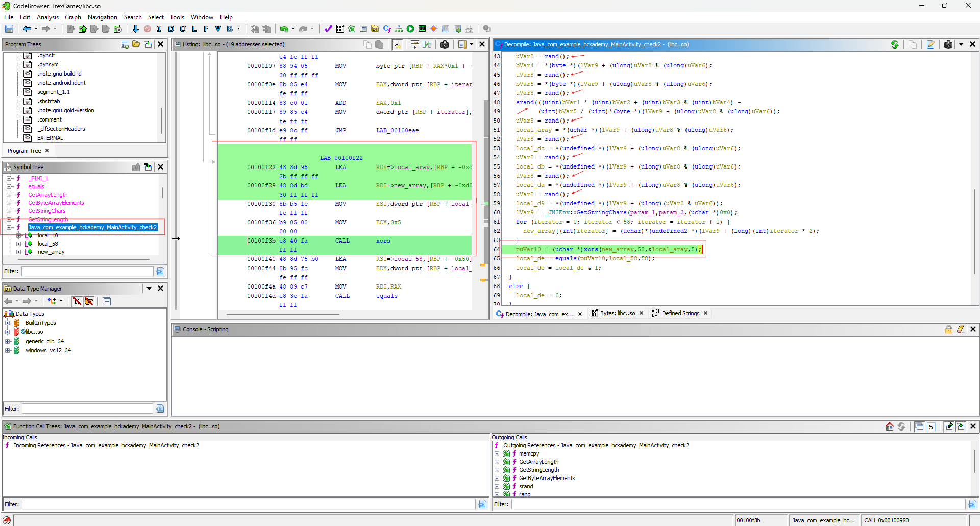
Task: Expand BuiltInTypes in Data Type Manager
Action: (x=8, y=323)
